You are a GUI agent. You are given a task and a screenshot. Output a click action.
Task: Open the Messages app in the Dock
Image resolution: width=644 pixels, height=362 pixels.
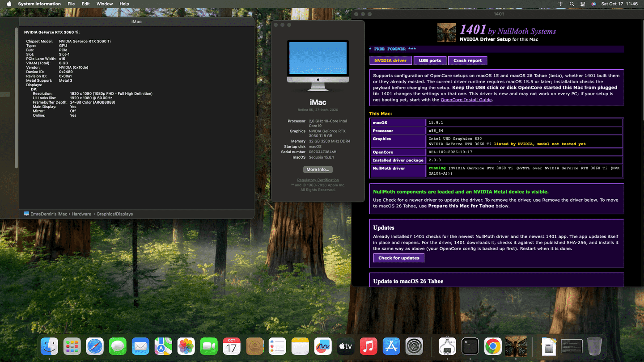click(x=118, y=346)
